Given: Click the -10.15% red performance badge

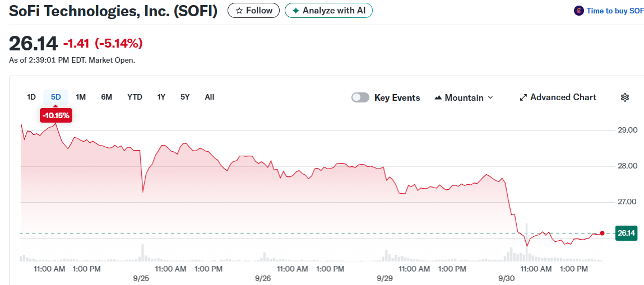Looking at the screenshot, I should 56,115.
